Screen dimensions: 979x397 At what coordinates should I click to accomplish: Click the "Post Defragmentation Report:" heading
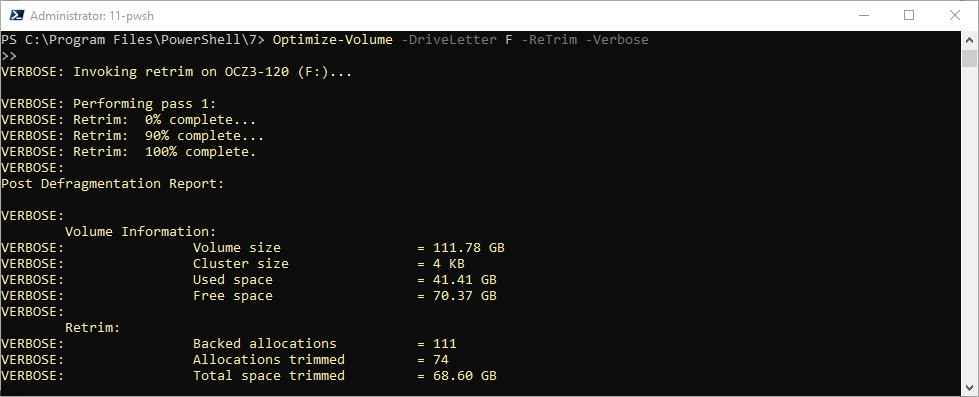112,184
